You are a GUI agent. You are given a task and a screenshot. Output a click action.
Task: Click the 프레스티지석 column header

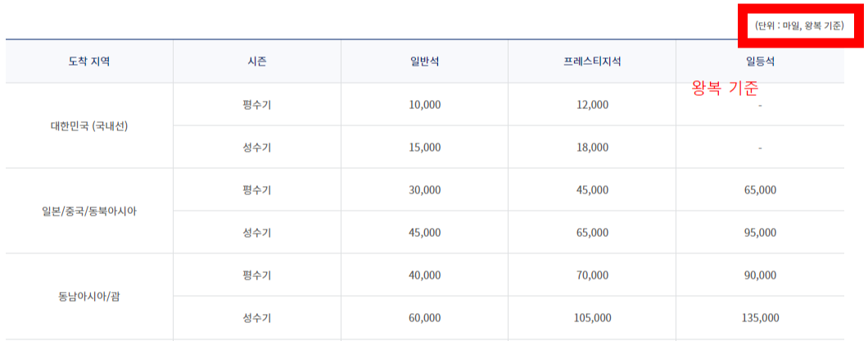point(592,61)
